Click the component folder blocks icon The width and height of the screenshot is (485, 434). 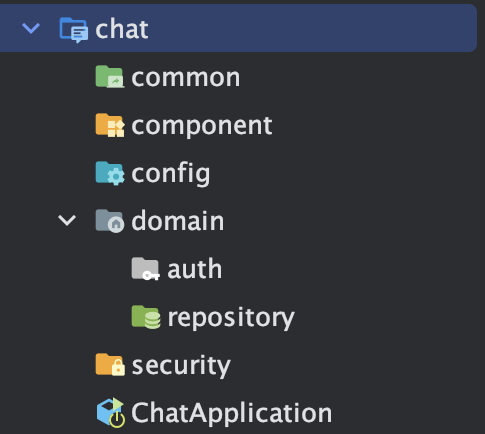coord(110,125)
